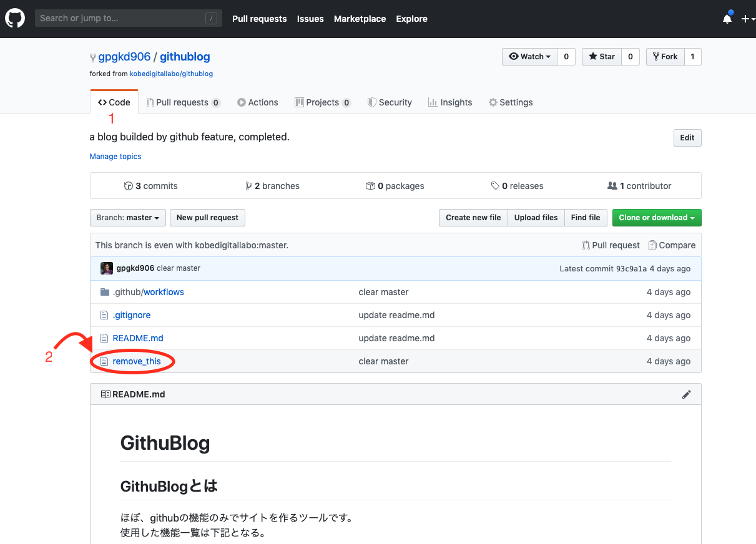Click the GithuBlog heading in README
The width and height of the screenshot is (756, 544).
[165, 444]
